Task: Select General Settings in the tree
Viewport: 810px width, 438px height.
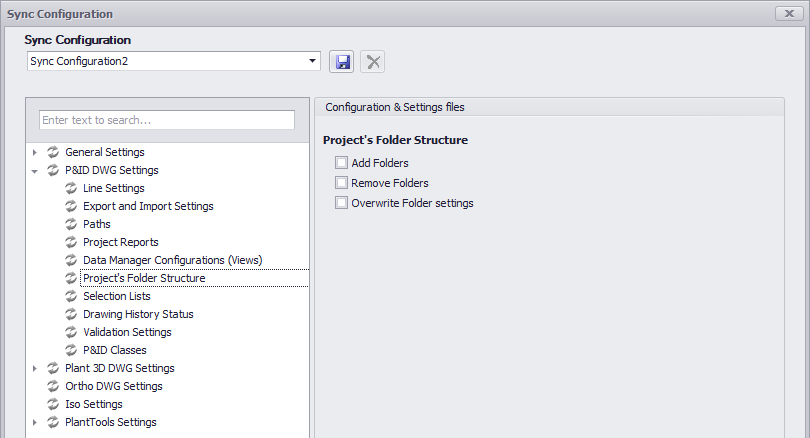Action: 105,152
